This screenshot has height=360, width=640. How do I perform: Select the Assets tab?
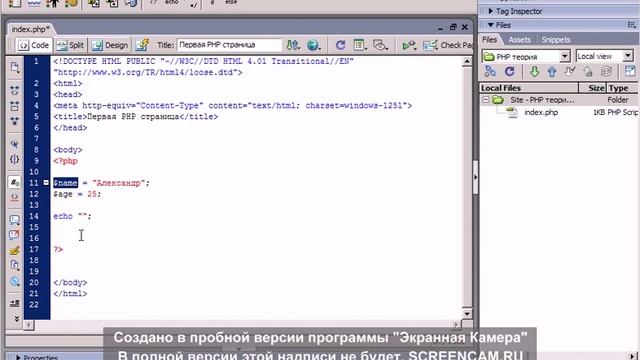[519, 40]
